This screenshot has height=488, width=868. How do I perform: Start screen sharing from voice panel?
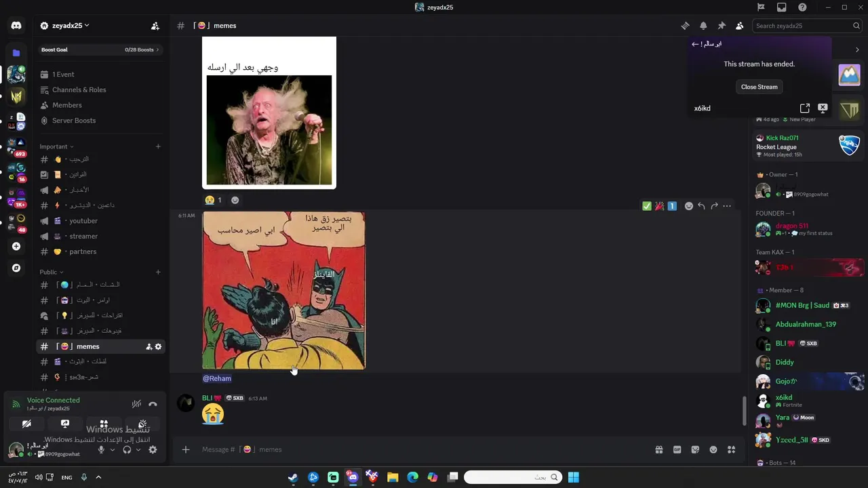[x=65, y=424]
